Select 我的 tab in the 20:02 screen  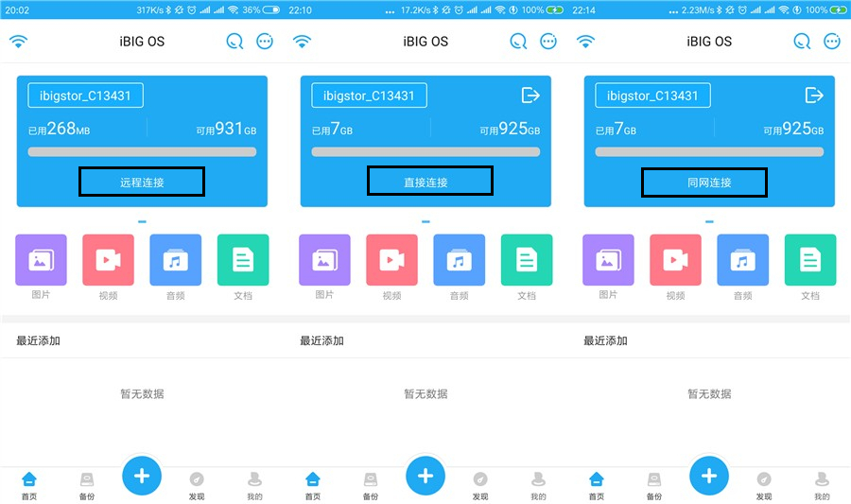pyautogui.click(x=254, y=485)
